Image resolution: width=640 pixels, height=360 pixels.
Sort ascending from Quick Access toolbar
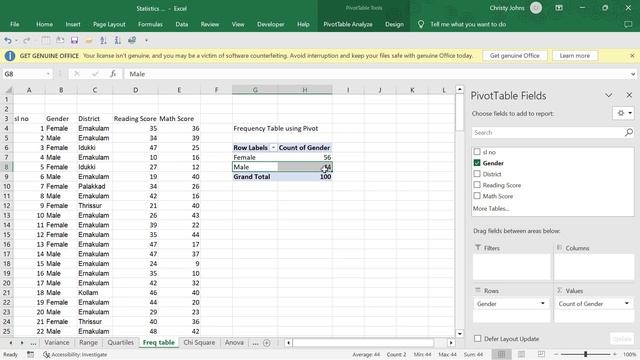point(103,40)
